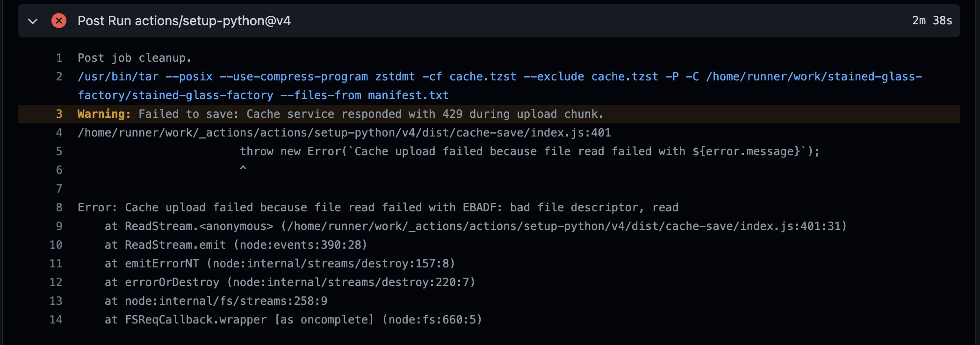Click the 'Post job cleanup.' log line
The width and height of the screenshot is (980, 345).
point(135,58)
